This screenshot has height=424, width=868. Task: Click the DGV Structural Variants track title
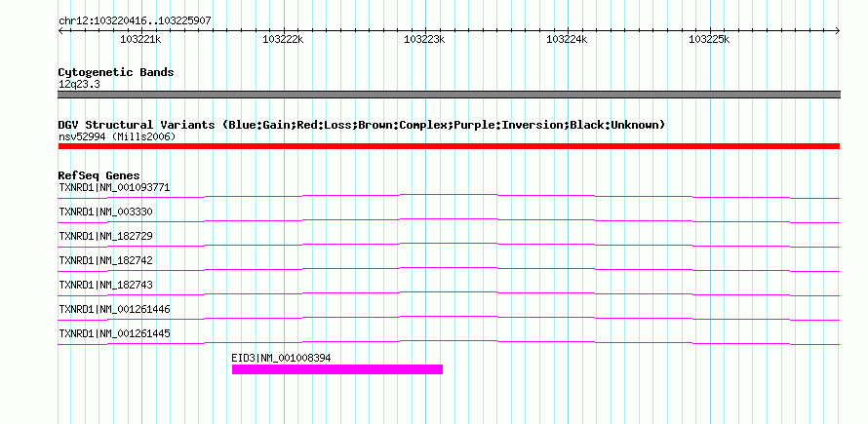tap(362, 125)
